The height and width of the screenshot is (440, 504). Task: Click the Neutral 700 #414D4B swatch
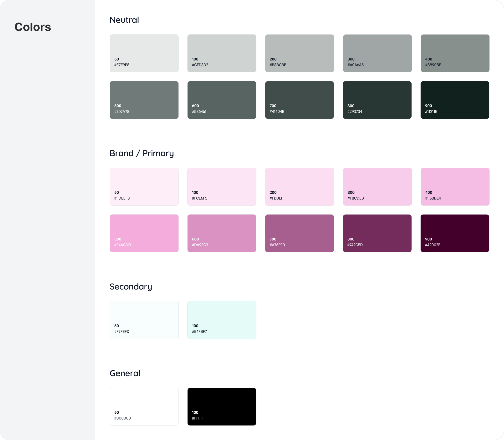(299, 100)
